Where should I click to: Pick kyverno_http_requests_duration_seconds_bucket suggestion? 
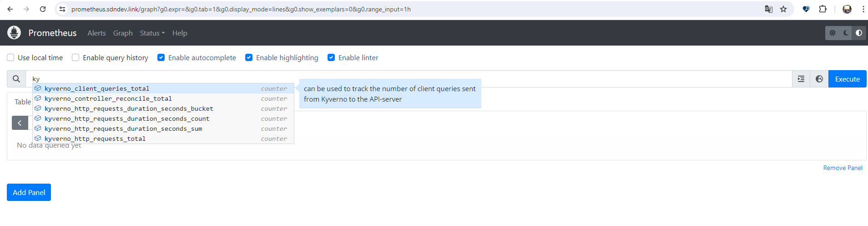(x=163, y=108)
